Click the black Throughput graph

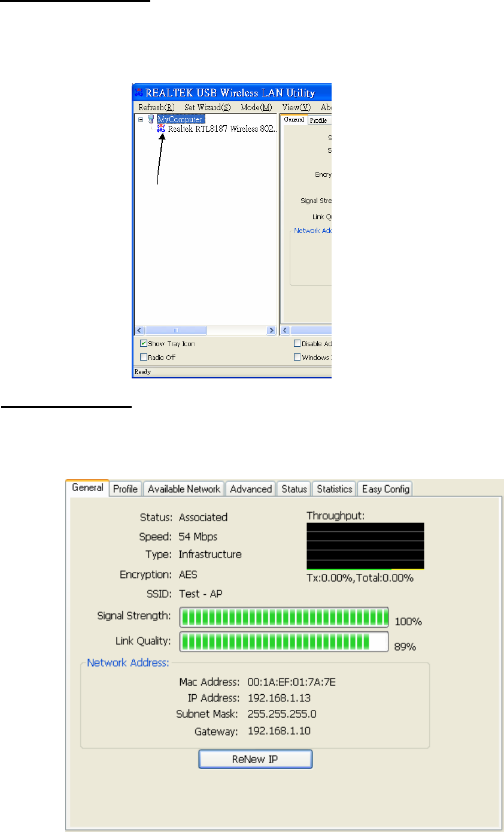click(365, 546)
